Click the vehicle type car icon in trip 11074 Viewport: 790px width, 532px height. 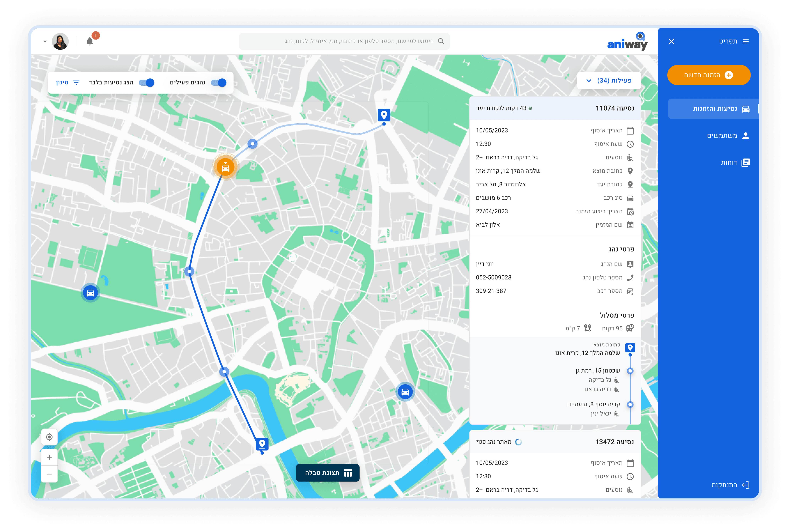pos(630,198)
